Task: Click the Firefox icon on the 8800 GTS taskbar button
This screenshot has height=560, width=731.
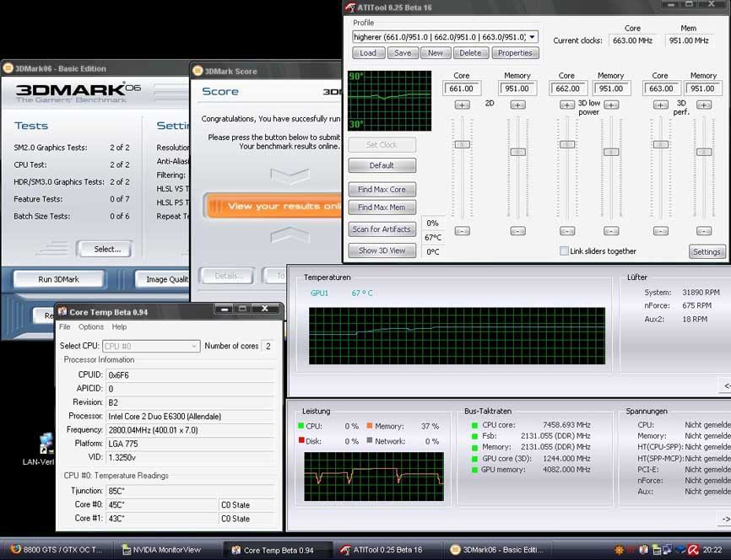Action: (15, 549)
